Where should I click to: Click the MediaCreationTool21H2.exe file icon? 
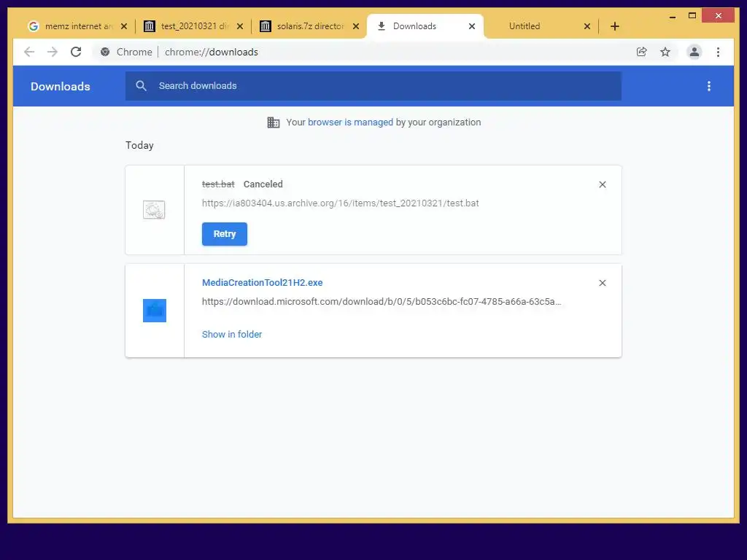pyautogui.click(x=155, y=311)
